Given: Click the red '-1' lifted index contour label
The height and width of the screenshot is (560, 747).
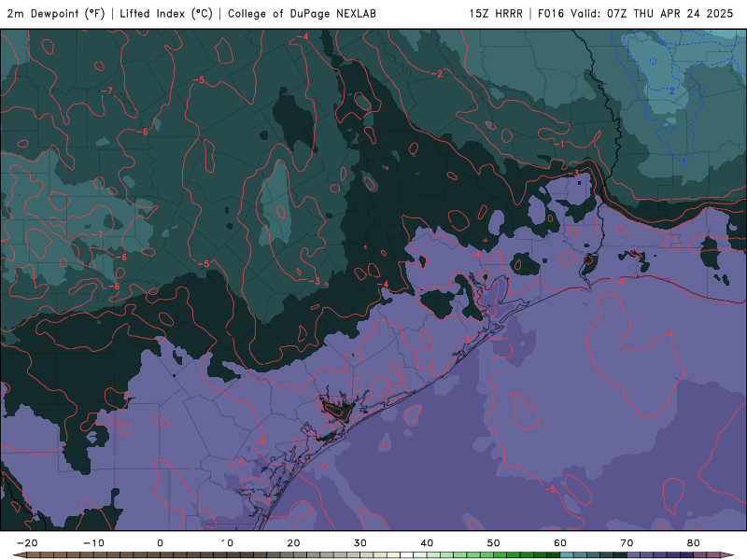Looking at the screenshot, I should pos(558,144).
